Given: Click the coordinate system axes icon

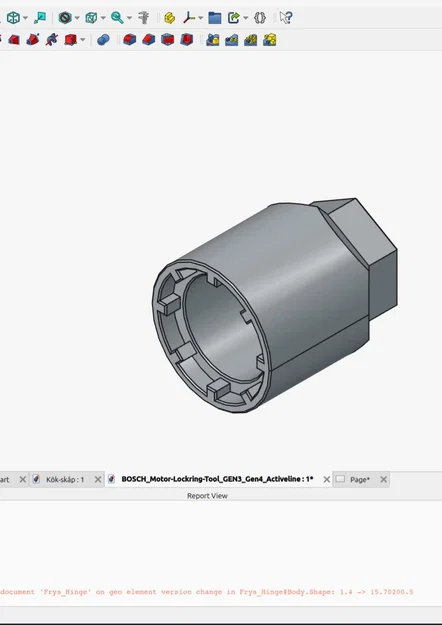Looking at the screenshot, I should tap(189, 18).
